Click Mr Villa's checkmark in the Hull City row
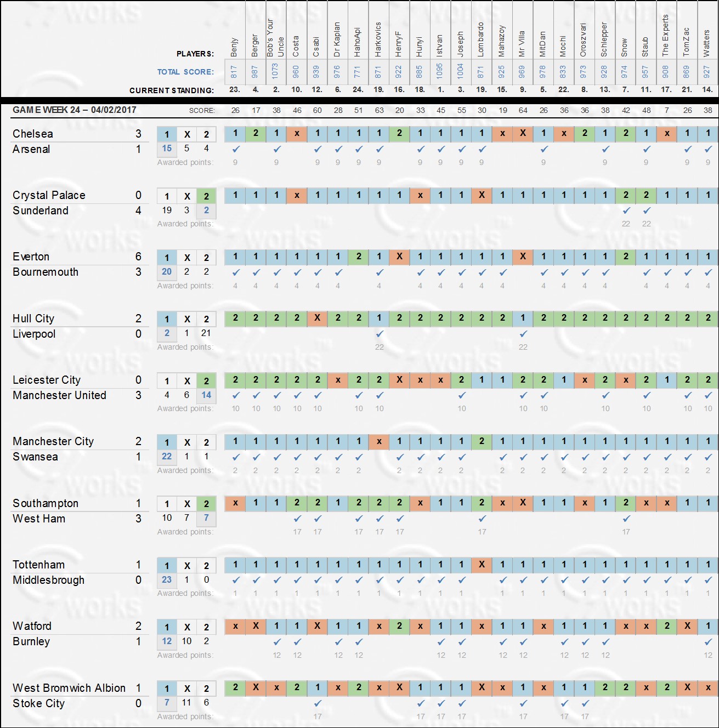 [x=523, y=333]
